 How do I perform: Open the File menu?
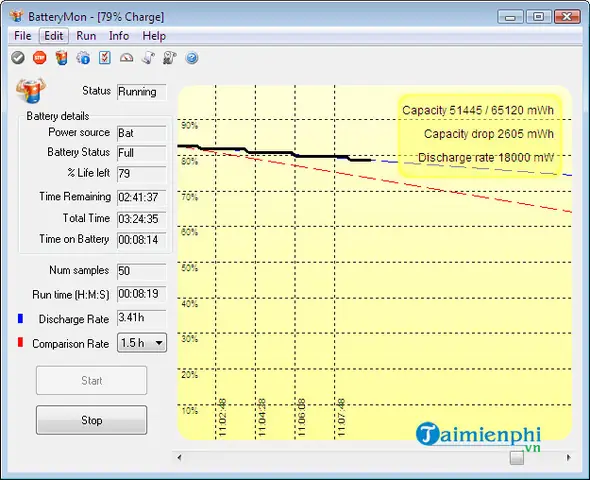pyautogui.click(x=23, y=36)
